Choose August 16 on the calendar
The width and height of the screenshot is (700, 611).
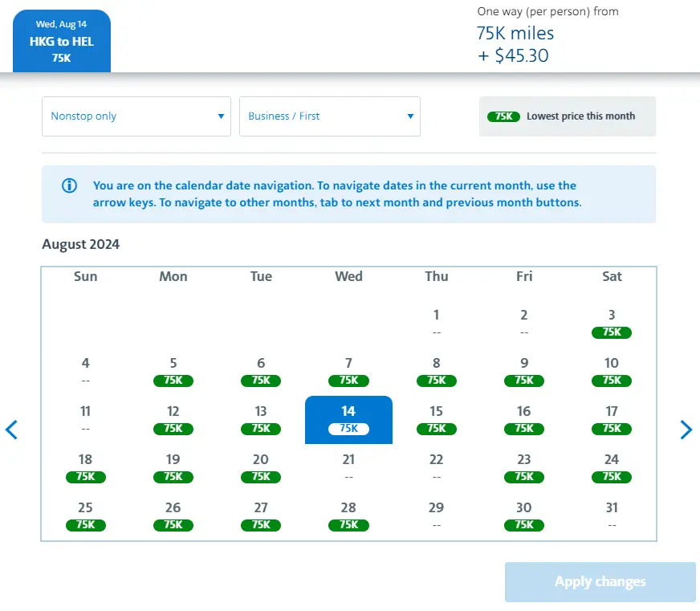pyautogui.click(x=523, y=419)
